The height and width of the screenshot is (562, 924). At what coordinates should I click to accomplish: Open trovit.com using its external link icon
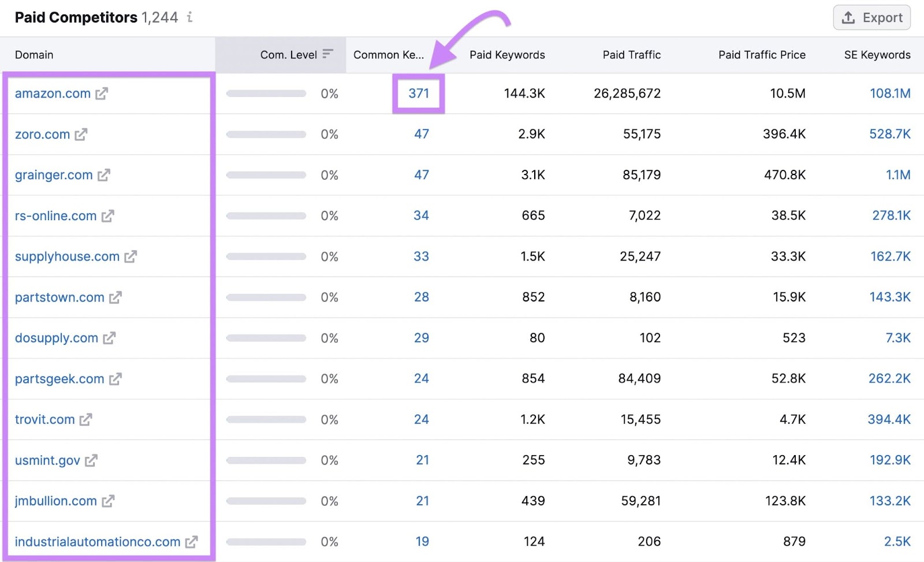[x=85, y=419]
